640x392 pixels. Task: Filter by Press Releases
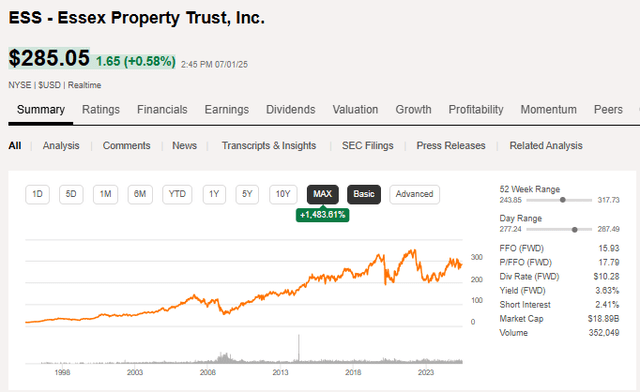(x=451, y=146)
